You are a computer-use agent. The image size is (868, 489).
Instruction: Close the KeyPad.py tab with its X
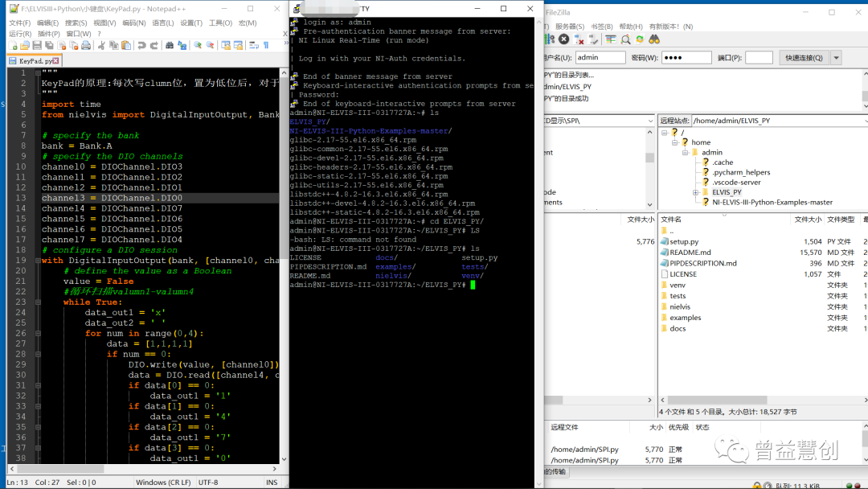(56, 61)
